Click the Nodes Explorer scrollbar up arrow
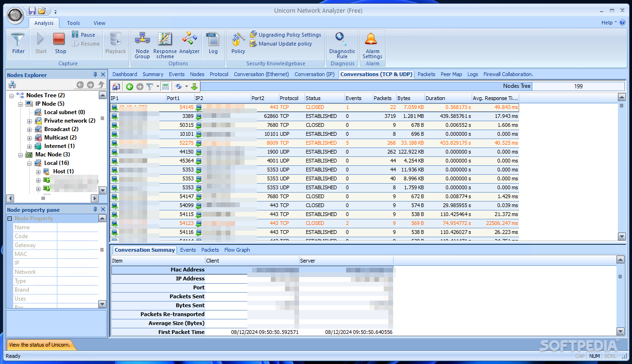The width and height of the screenshot is (632, 364). coord(103,95)
